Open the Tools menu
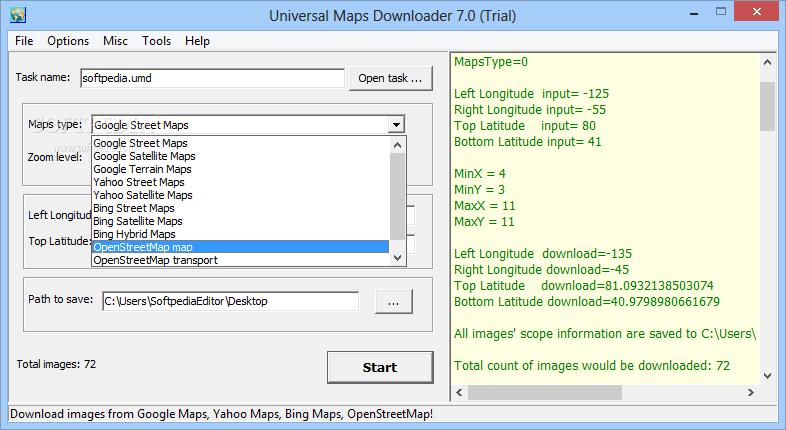The width and height of the screenshot is (786, 430). tap(156, 41)
